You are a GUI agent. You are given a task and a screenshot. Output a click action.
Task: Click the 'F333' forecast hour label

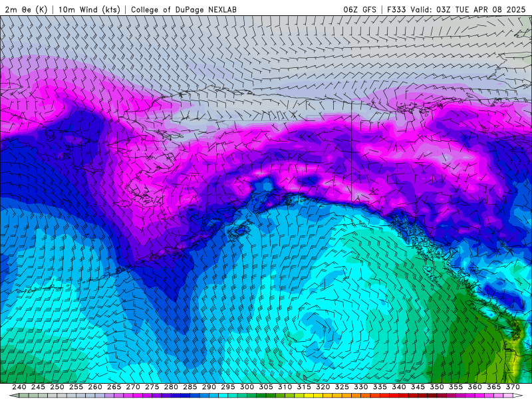[396, 9]
